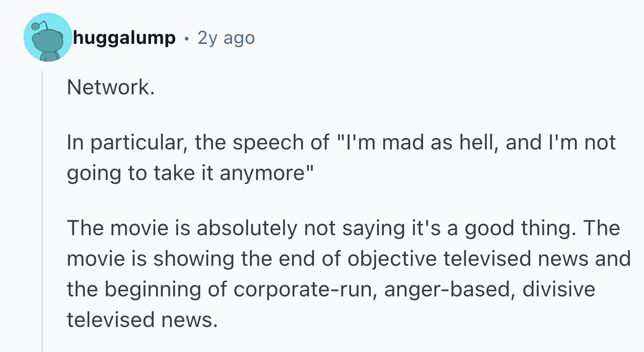Click the dot separator before the timestamp
Screen dimensions: 644x352
point(187,38)
